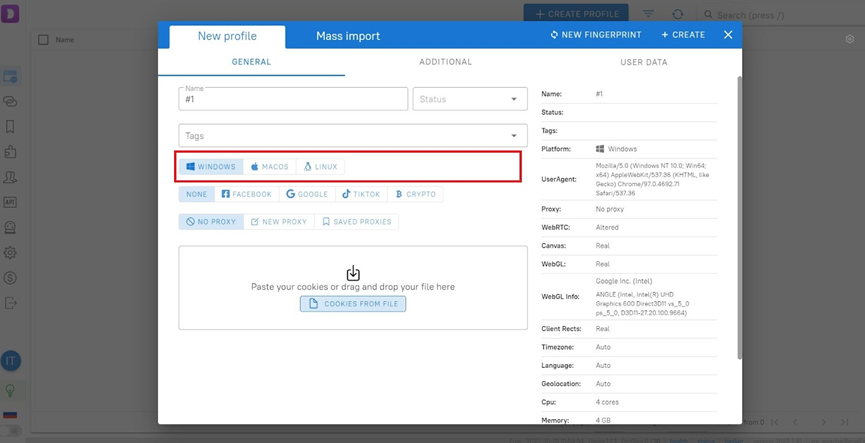Viewport: 865px width, 443px height.
Task: Choose the Google profile type
Action: click(x=307, y=194)
